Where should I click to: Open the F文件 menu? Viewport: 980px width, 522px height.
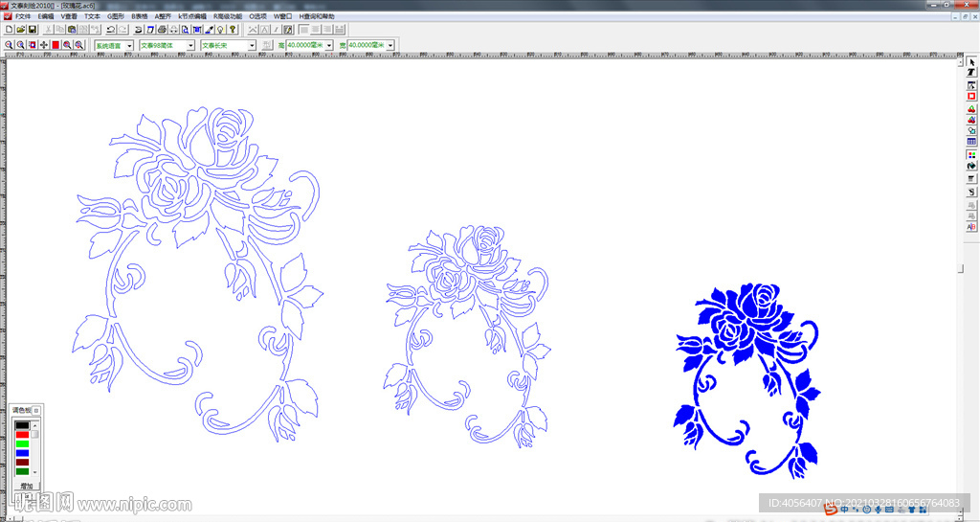click(21, 16)
